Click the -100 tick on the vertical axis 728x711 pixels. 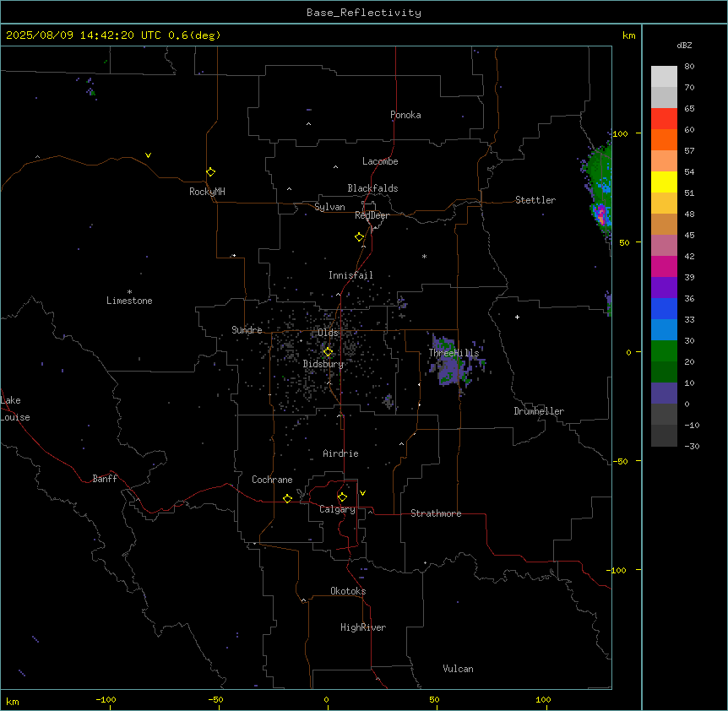coord(617,570)
